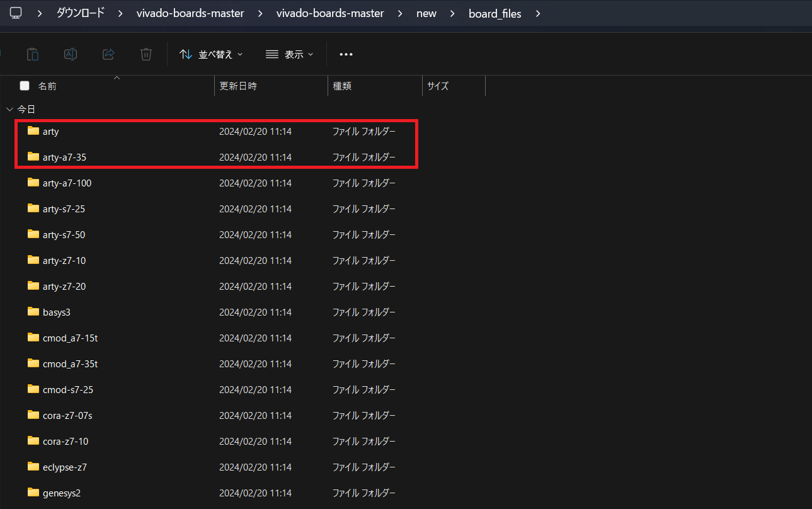Click the folder name text arty-z7-20

coord(64,287)
